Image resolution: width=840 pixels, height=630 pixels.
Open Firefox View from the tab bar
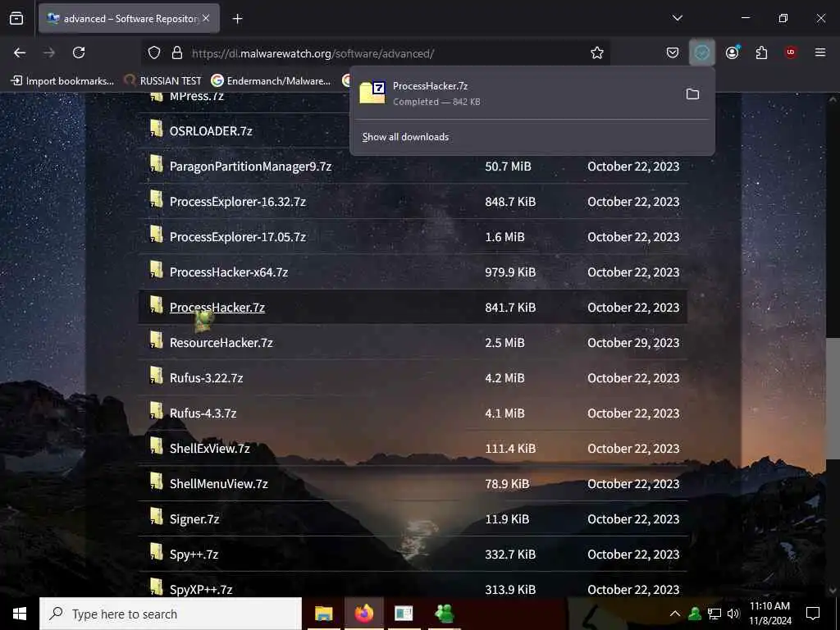coord(16,19)
